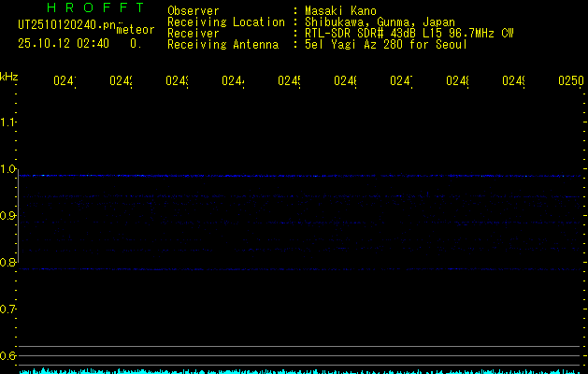588x374 pixels.
Task: Click the kHz axis unit label
Action: [x=9, y=75]
